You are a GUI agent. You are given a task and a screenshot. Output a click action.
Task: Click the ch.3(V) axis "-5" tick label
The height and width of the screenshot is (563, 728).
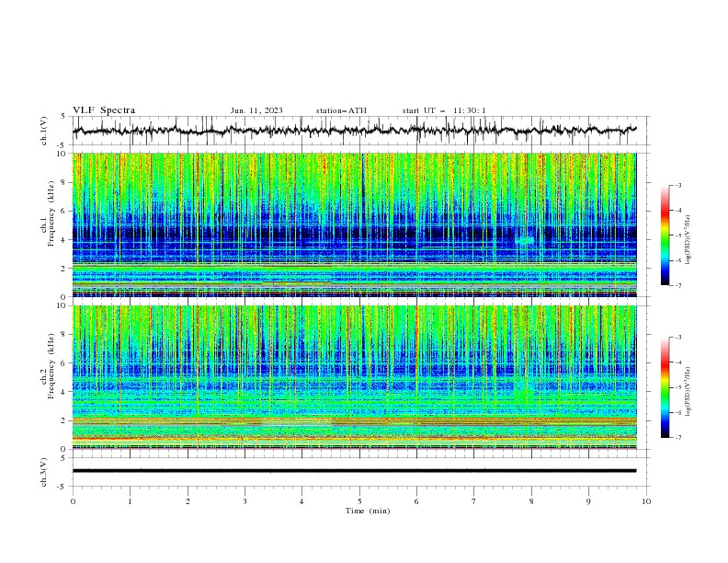coord(62,487)
